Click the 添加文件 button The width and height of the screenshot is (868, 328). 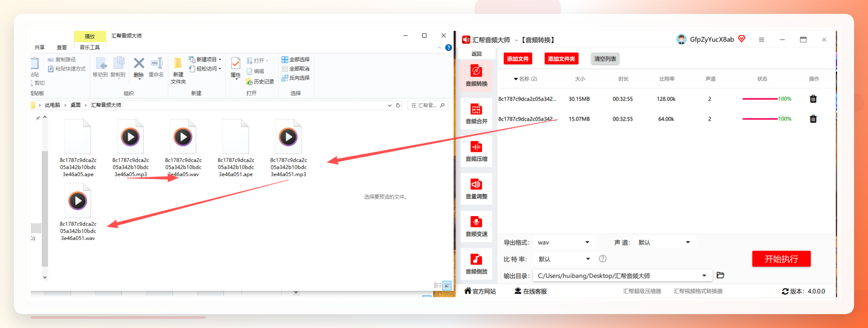click(518, 59)
